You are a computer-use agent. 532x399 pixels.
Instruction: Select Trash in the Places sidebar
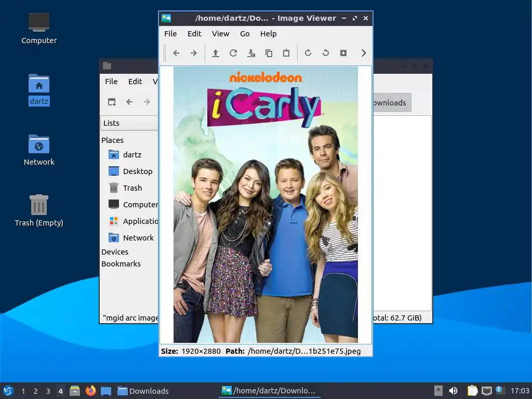point(133,188)
